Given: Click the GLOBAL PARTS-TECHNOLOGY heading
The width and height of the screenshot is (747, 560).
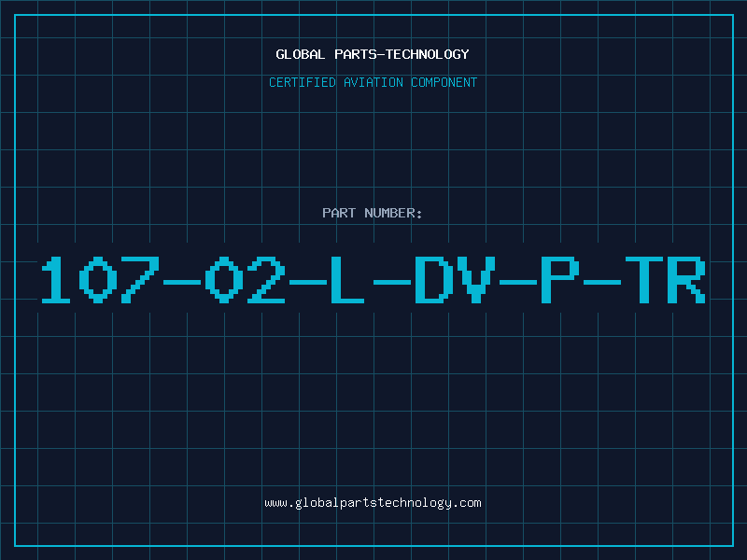Looking at the screenshot, I should tap(373, 54).
